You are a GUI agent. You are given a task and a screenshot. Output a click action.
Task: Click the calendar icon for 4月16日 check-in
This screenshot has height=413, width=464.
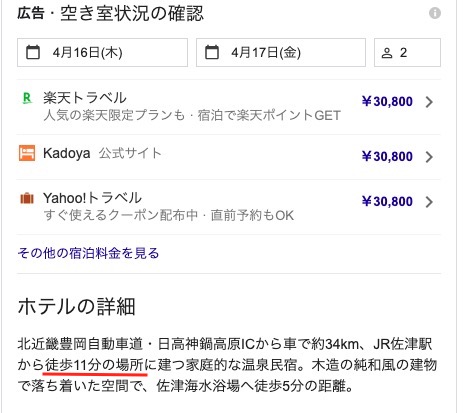coord(33,52)
